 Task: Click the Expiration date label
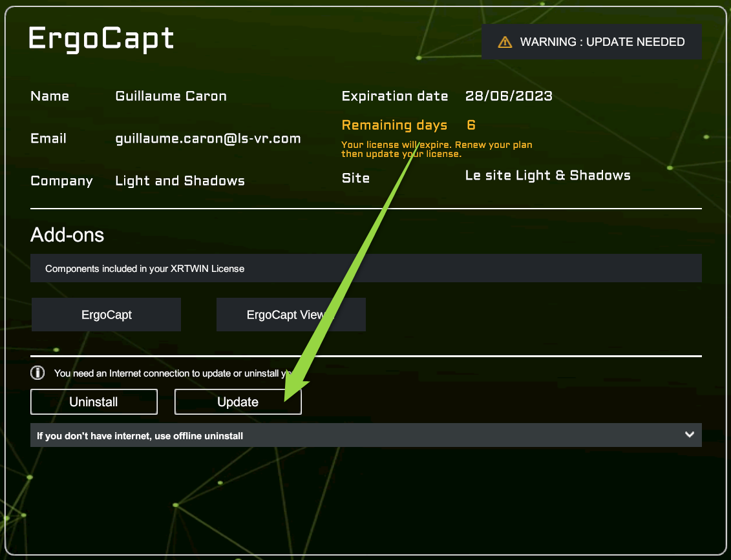[x=395, y=96]
